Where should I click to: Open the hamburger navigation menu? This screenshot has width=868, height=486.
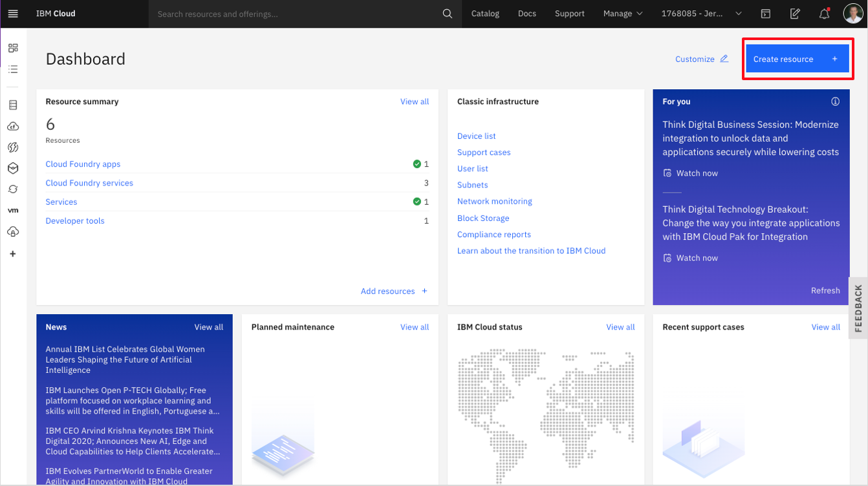point(13,14)
